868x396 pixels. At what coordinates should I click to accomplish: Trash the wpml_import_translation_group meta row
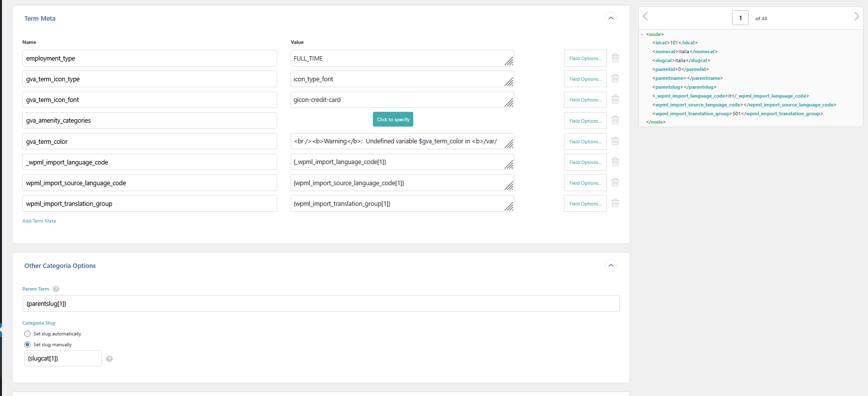click(x=615, y=203)
